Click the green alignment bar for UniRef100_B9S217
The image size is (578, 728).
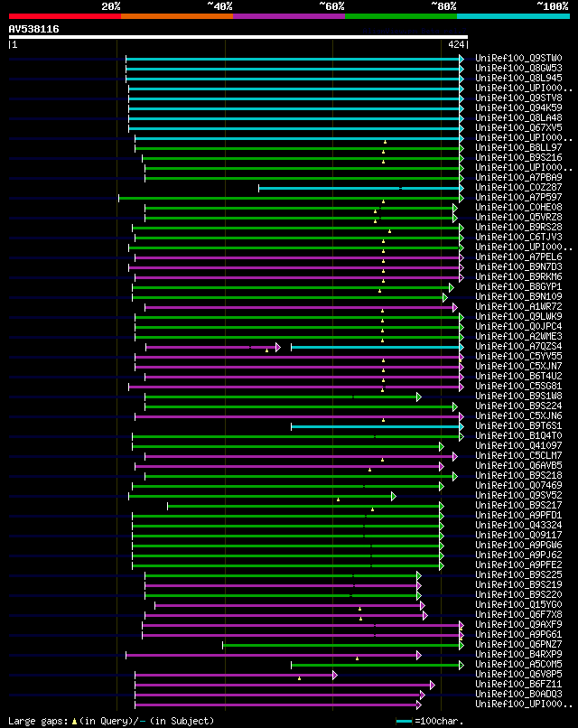pos(305,506)
